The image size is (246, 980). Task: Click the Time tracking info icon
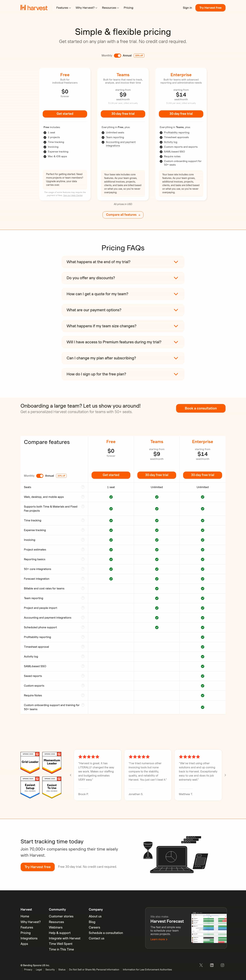(83, 520)
